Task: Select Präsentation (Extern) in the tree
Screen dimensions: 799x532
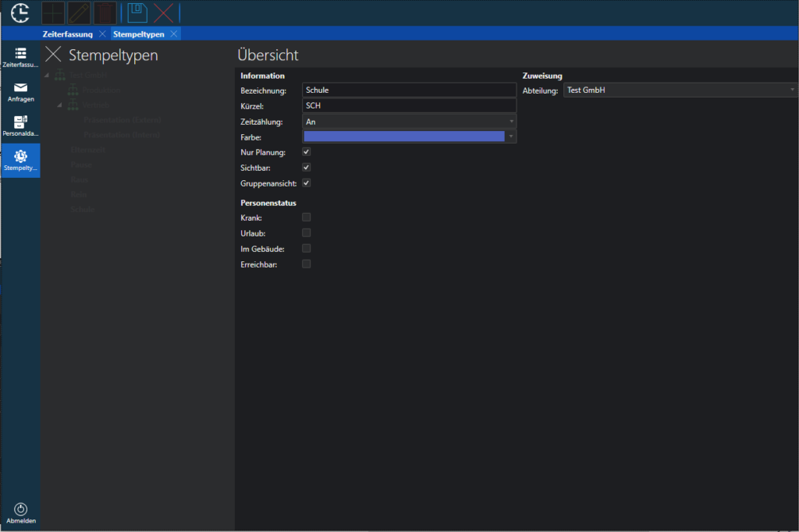Action: [x=123, y=120]
